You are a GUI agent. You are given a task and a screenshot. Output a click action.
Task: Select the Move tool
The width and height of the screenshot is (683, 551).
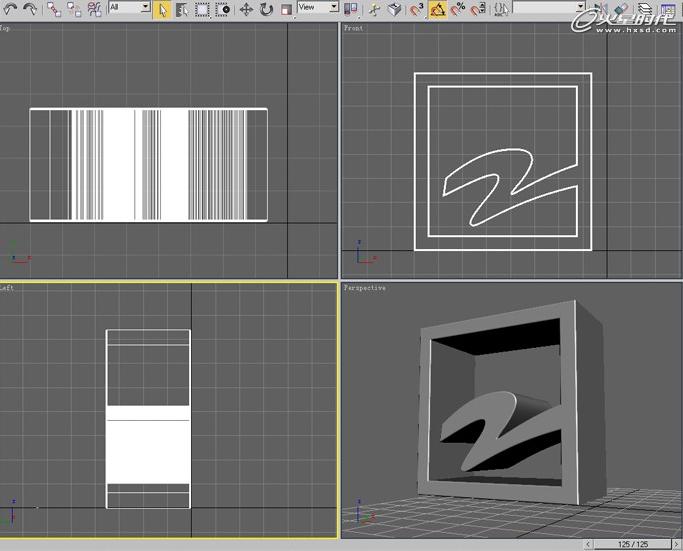pos(247,10)
